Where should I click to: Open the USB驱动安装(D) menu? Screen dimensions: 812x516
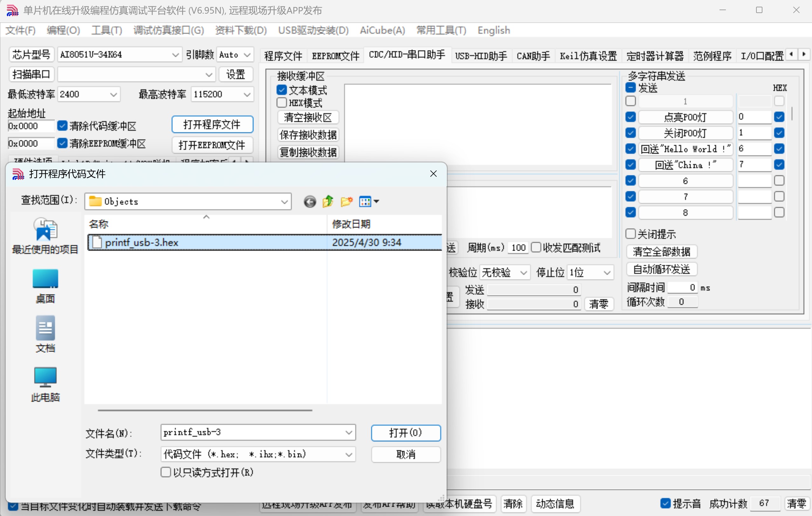pos(313,30)
